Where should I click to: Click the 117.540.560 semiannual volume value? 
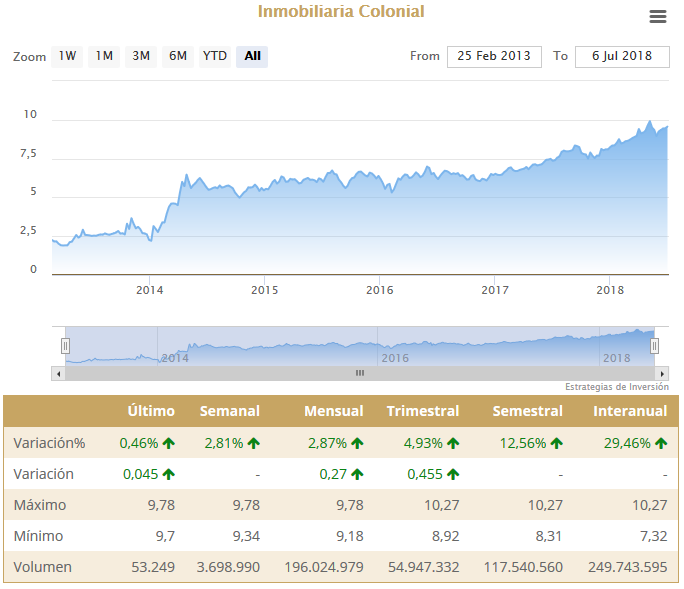(523, 567)
